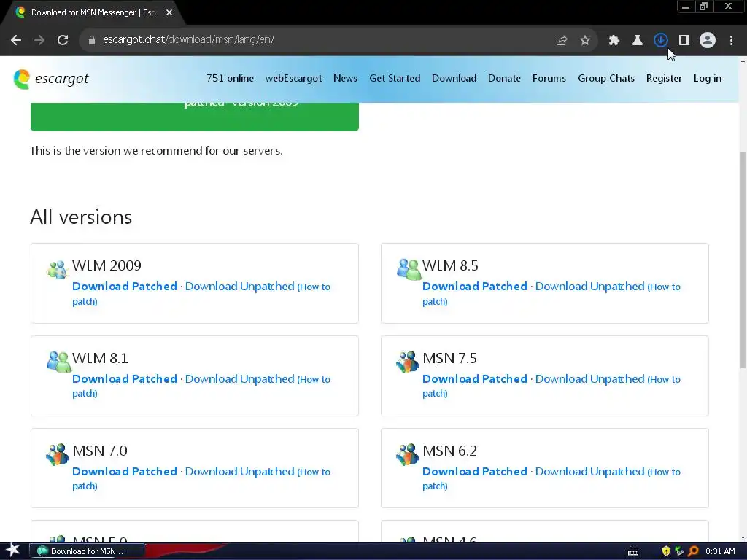Open the Chrome Labs flask icon

click(637, 41)
